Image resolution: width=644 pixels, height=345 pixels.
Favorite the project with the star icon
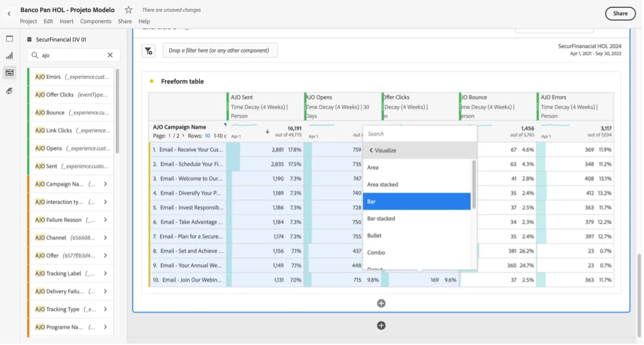tap(129, 10)
